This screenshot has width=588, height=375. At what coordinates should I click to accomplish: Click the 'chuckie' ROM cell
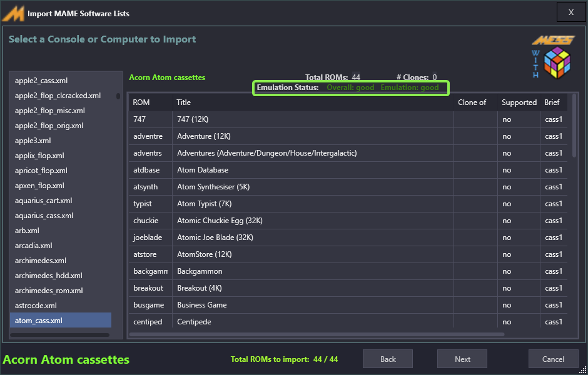(x=150, y=220)
